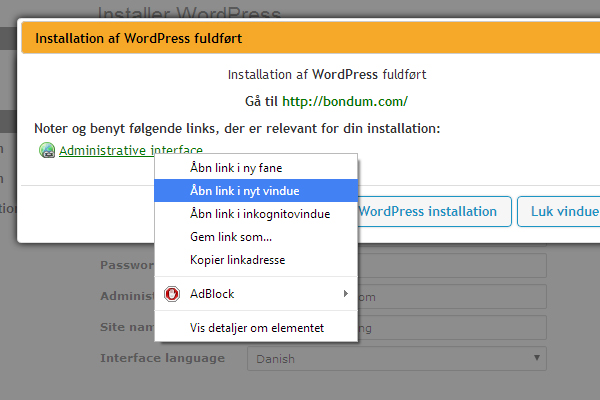Pick 'Gem link som...' from context menu
The height and width of the screenshot is (400, 600).
tap(256, 237)
